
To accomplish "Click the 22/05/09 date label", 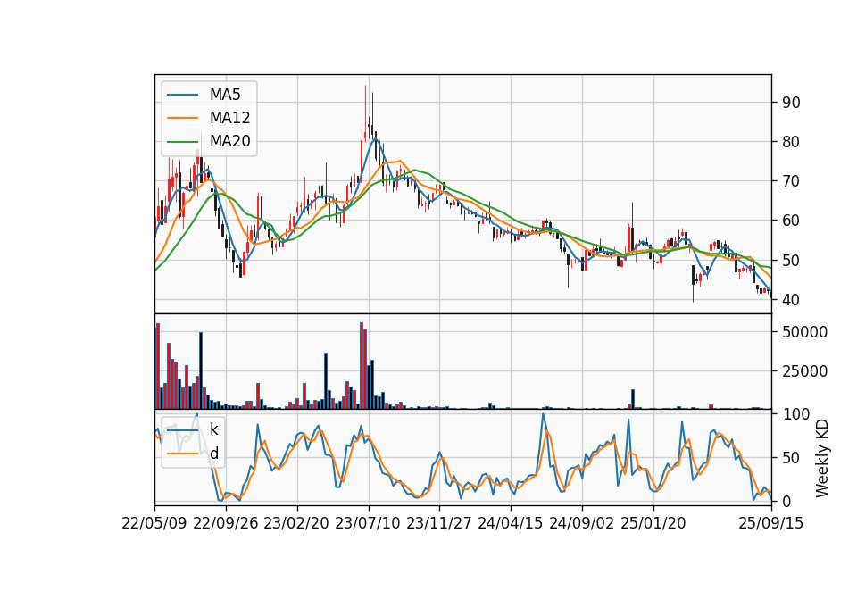I will [154, 523].
